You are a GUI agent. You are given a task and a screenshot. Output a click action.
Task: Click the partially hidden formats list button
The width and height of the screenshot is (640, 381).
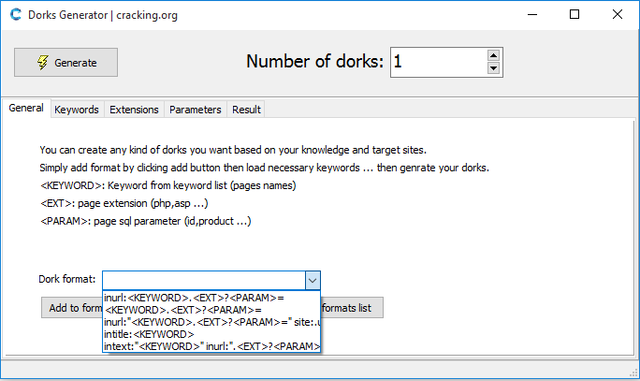[352, 307]
